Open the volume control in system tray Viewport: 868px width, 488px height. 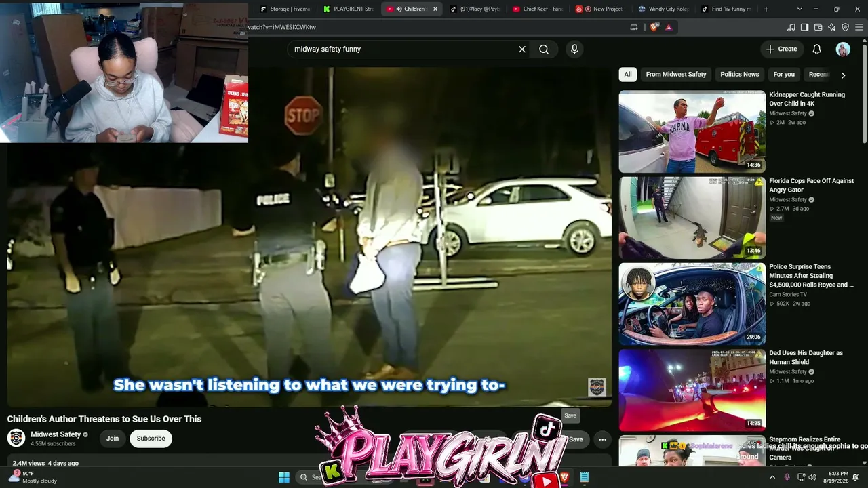point(812,477)
